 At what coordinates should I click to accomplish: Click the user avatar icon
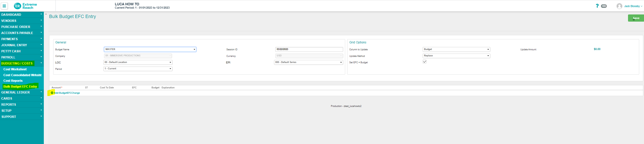pyautogui.click(x=619, y=6)
